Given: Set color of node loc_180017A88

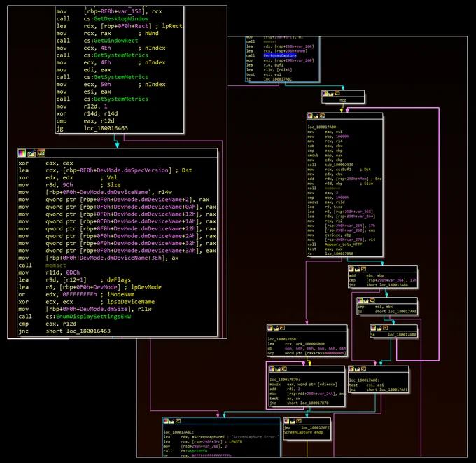Looking at the screenshot, I should click(x=351, y=369).
